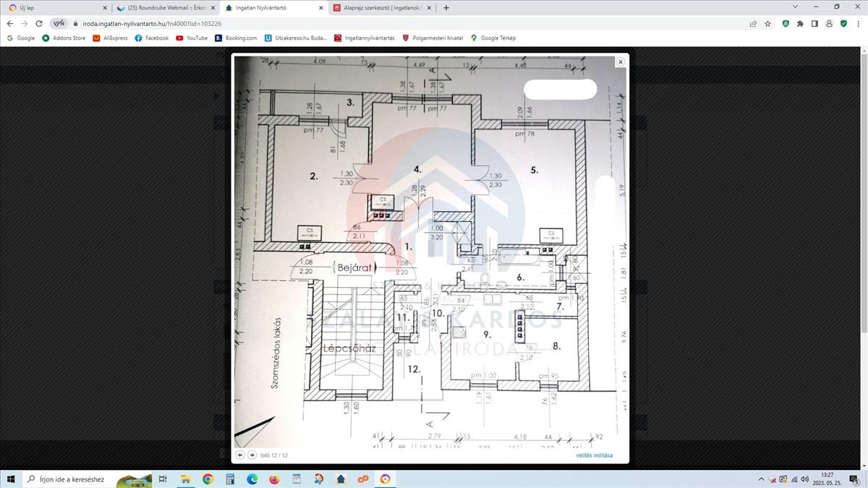Open Firefox from the taskbar

tap(274, 479)
